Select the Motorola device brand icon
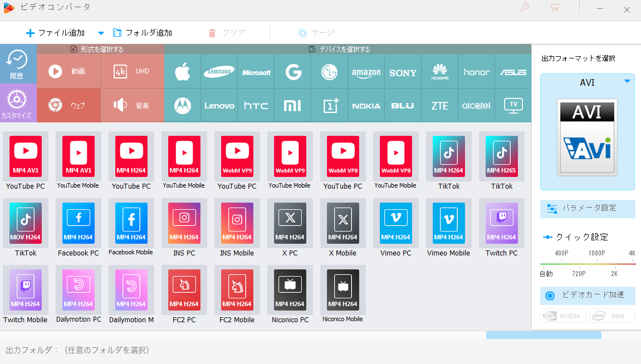Screen dimensions: 641x364 182,106
